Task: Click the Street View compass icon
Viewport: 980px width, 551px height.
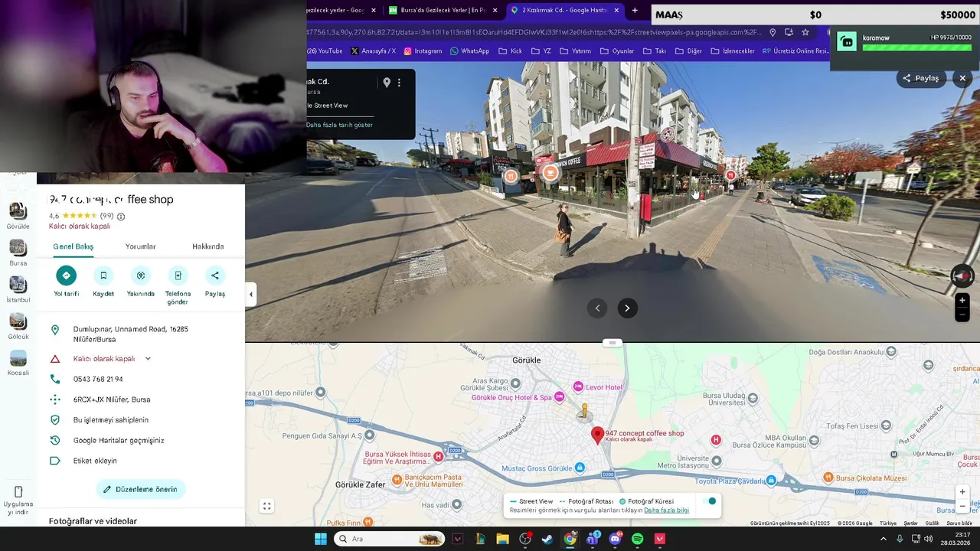Action: coord(962,275)
